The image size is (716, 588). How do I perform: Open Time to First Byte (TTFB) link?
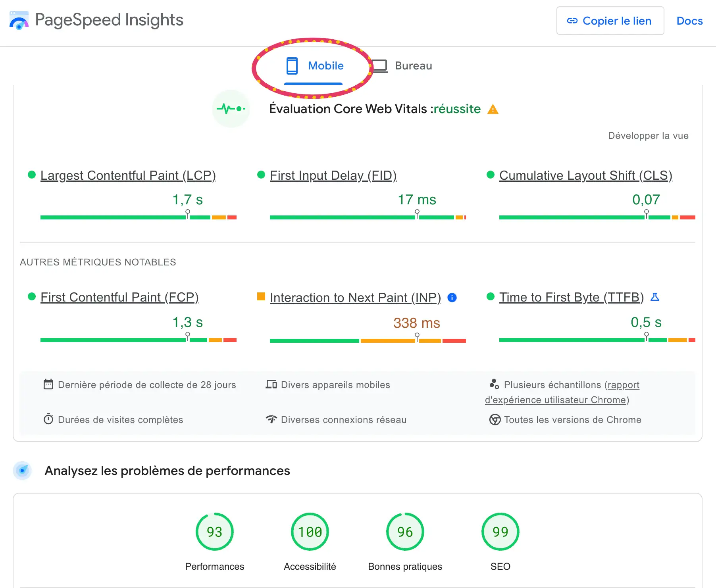tap(572, 297)
